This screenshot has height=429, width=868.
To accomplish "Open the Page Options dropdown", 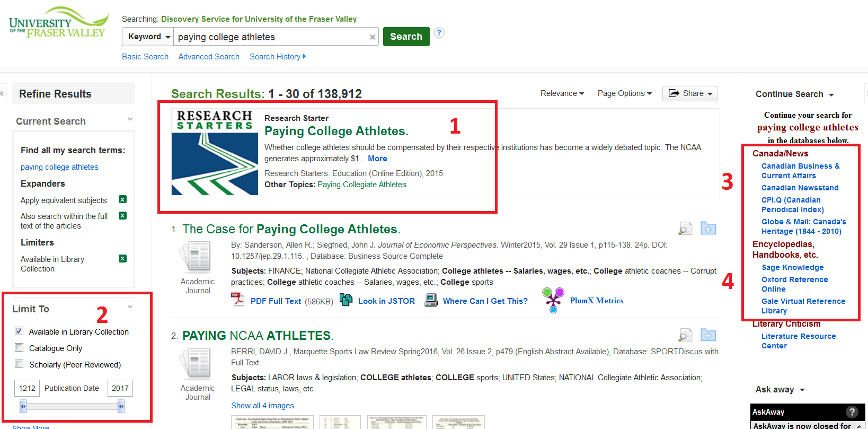I will pyautogui.click(x=624, y=93).
